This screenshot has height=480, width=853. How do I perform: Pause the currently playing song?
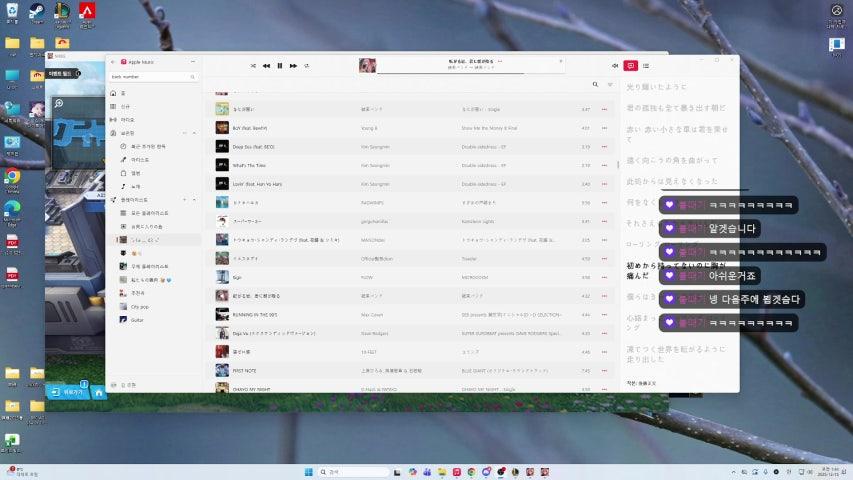pos(279,66)
